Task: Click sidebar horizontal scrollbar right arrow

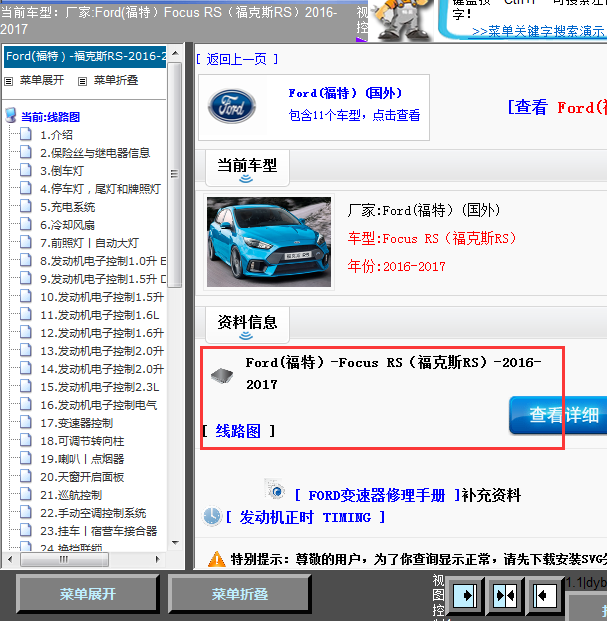Action: tap(158, 559)
